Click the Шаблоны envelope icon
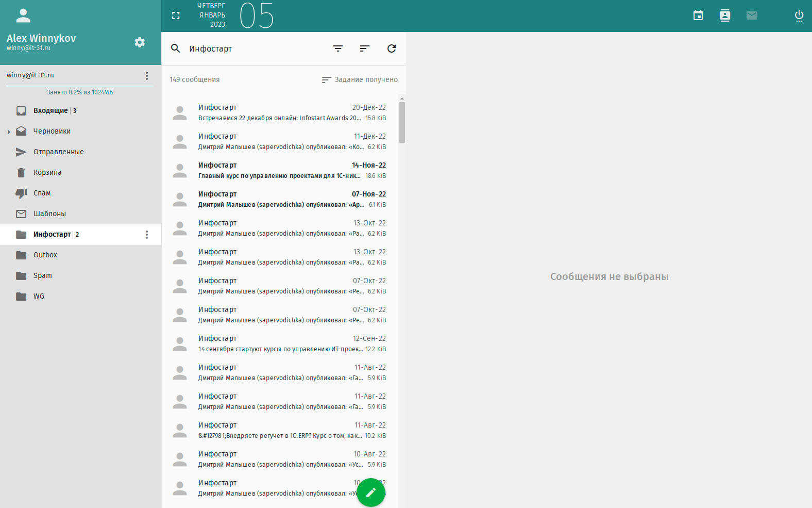This screenshot has height=508, width=812. pos(21,214)
